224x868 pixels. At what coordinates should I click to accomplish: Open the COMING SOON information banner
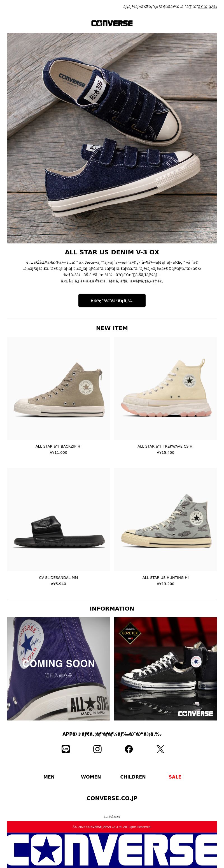coord(59,669)
